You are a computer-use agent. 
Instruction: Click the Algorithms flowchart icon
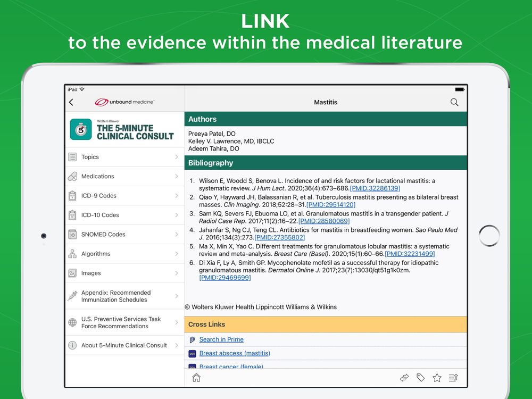pos(72,253)
